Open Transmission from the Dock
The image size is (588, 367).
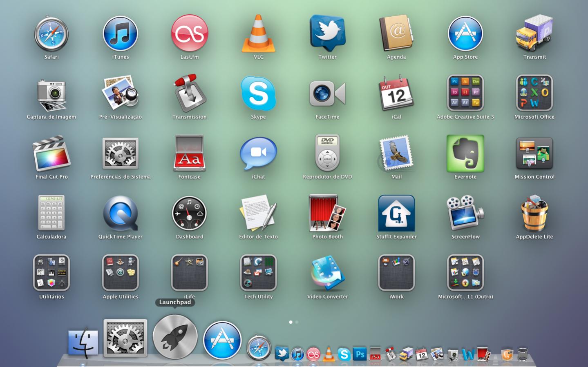point(391,354)
